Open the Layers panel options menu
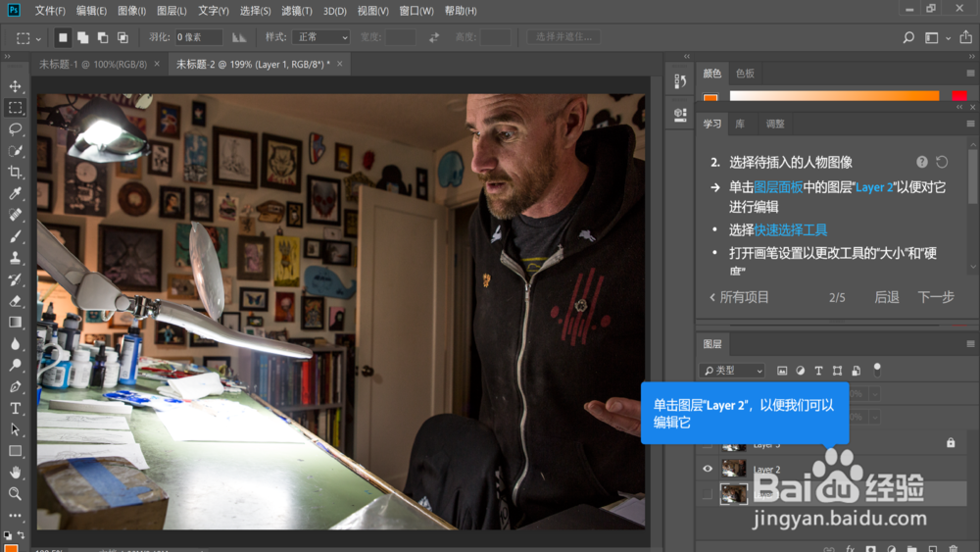The height and width of the screenshot is (552, 980). (970, 344)
